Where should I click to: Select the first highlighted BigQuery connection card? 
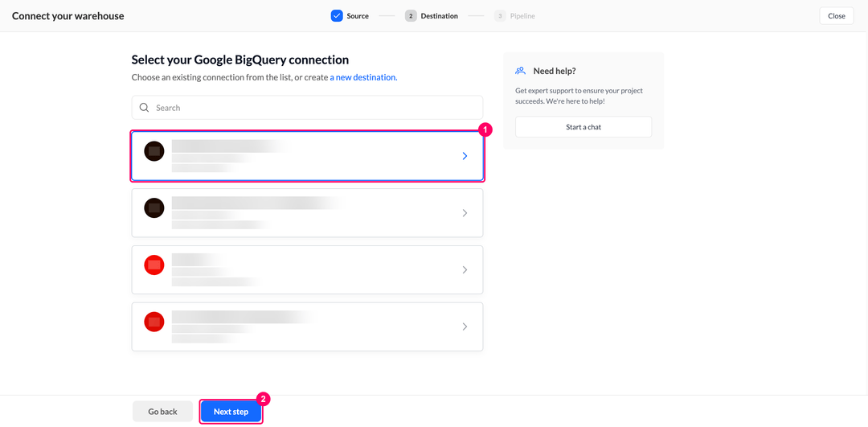(307, 156)
